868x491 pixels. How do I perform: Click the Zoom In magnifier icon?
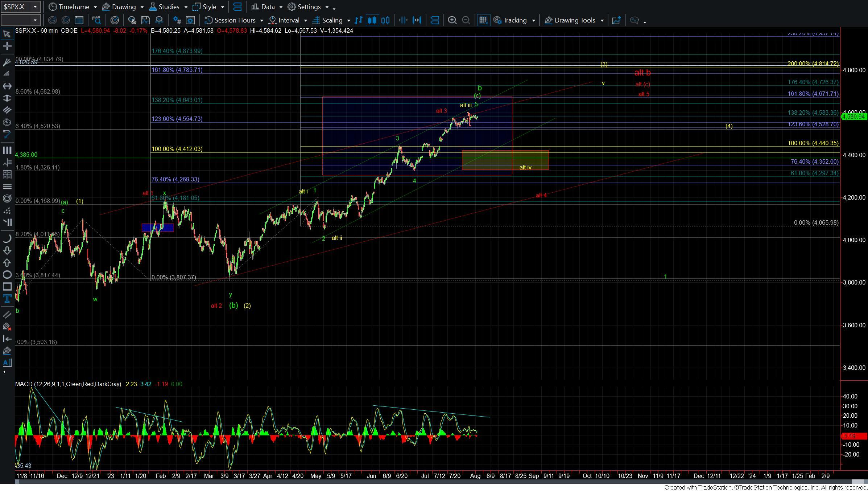[x=452, y=20]
